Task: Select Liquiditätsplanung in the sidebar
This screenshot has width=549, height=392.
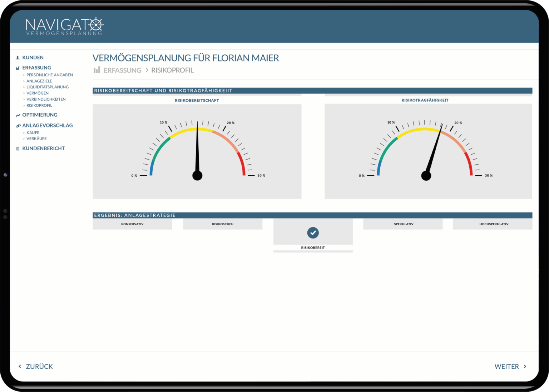Action: [48, 87]
